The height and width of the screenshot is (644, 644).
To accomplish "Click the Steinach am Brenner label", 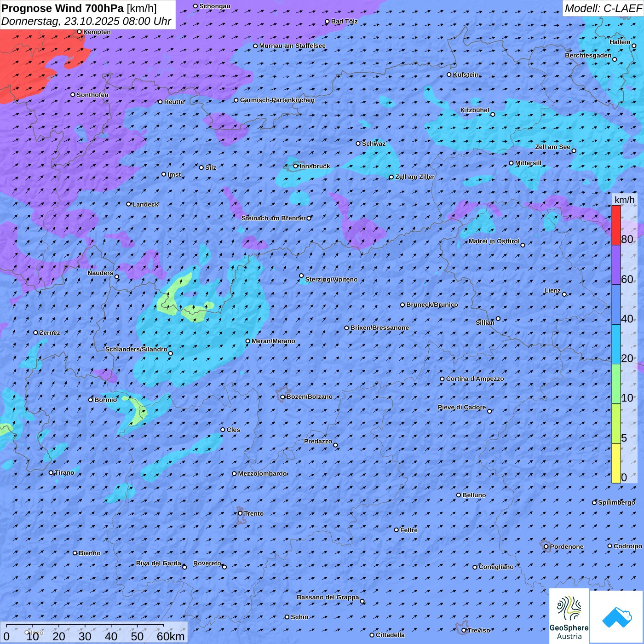I will click(x=273, y=218).
